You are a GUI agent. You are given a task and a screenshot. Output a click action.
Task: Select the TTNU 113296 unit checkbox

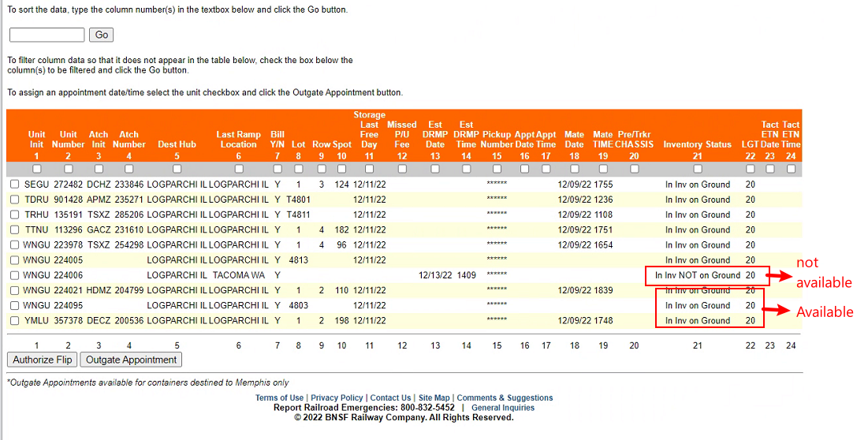(15, 229)
